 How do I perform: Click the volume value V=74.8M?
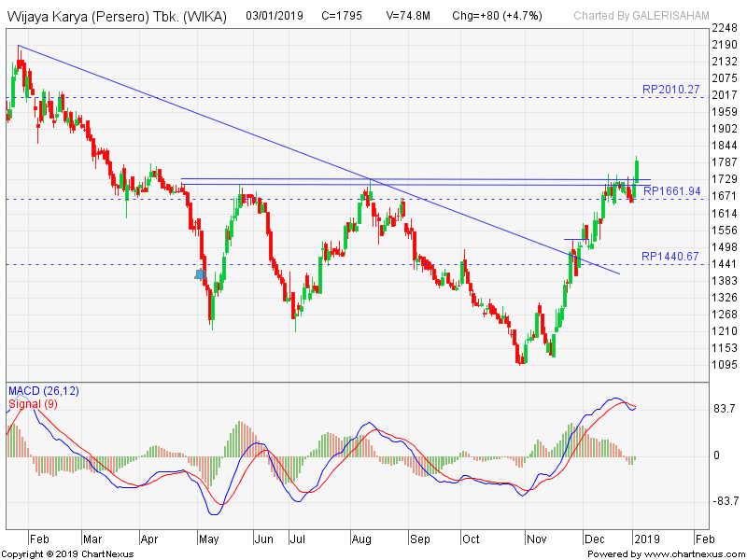coord(408,16)
